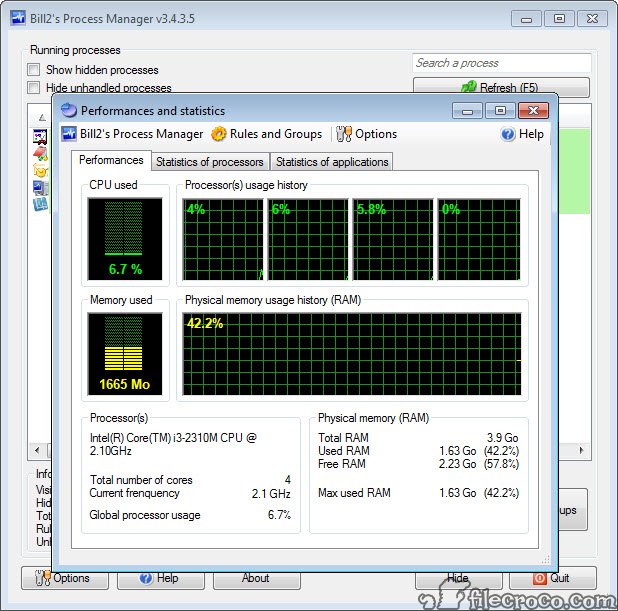Click the Hide button in main window
The height and width of the screenshot is (611, 618).
click(458, 578)
